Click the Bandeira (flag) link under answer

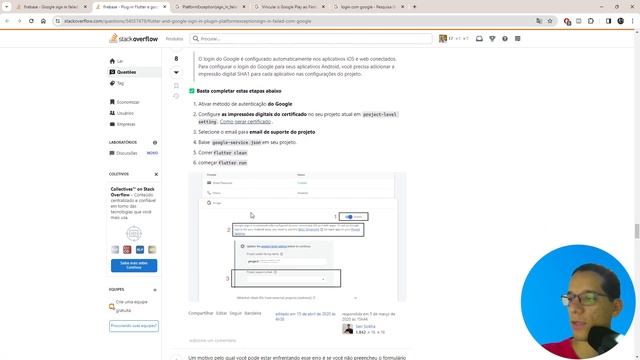pos(253,313)
